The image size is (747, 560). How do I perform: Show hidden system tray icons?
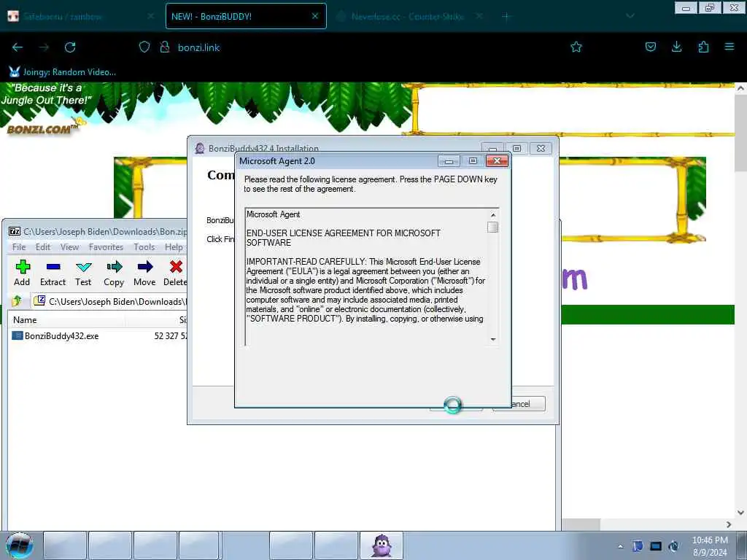tap(620, 546)
